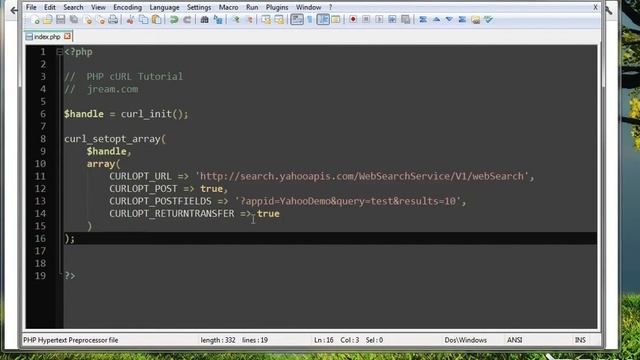The height and width of the screenshot is (360, 640).
Task: Toggle Word Wrap toolbar button
Action: tap(297, 20)
